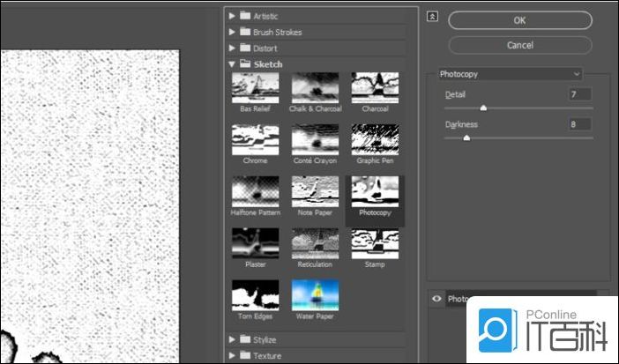
Task: Click the Darkness slider handle
Action: 466,137
